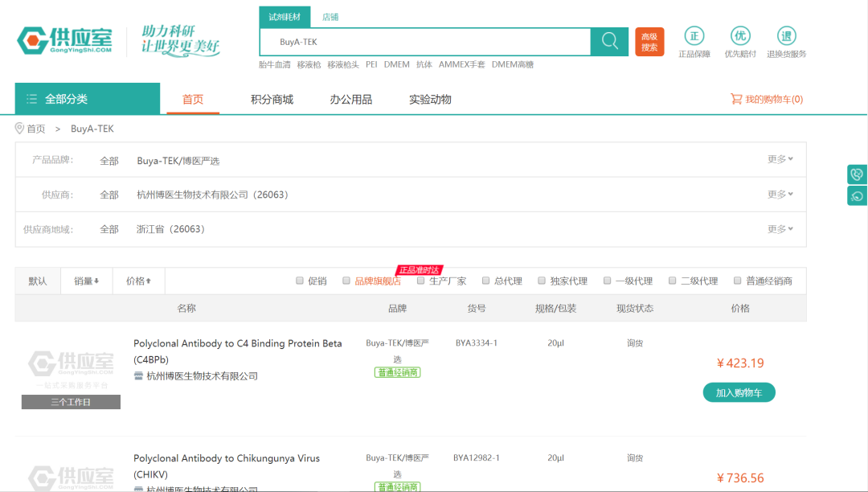Click 默认 sort button
This screenshot has width=868, height=492.
38,281
